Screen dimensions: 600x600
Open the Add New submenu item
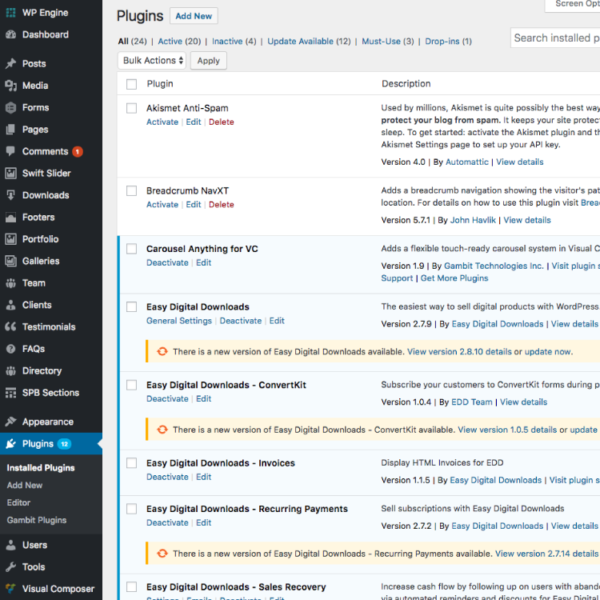[x=24, y=485]
